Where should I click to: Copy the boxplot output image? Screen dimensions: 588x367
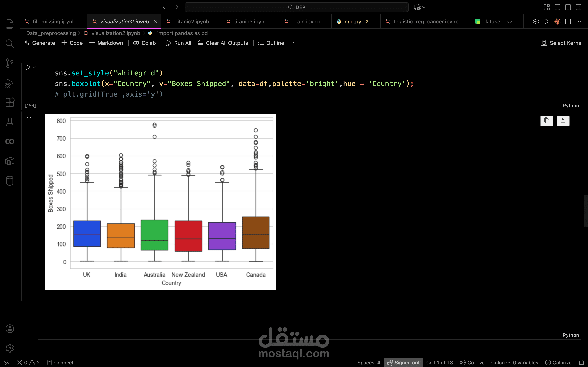[x=546, y=121]
